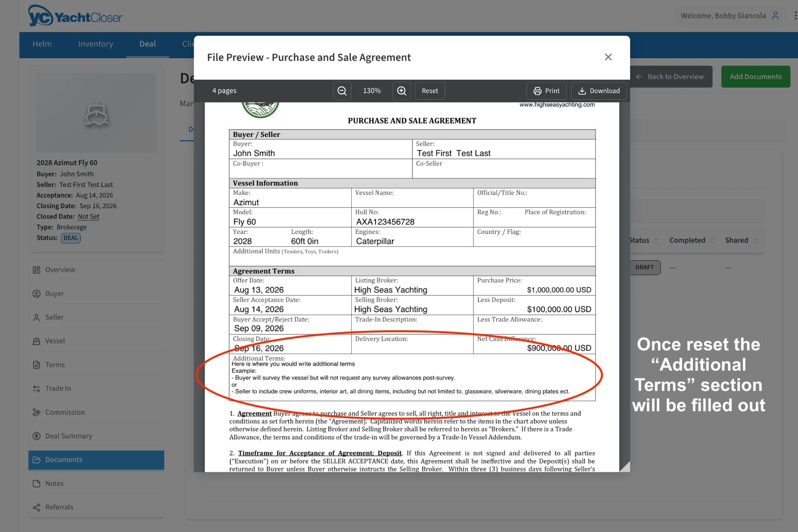Screen dimensions: 798x532
Task: Click the 130% zoom level indicator
Action: coord(372,91)
